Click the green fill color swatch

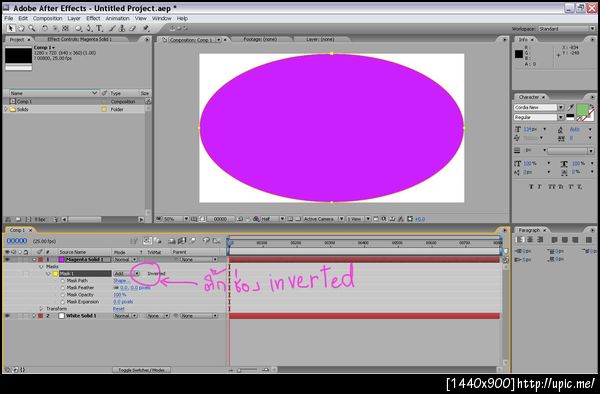tap(582, 109)
